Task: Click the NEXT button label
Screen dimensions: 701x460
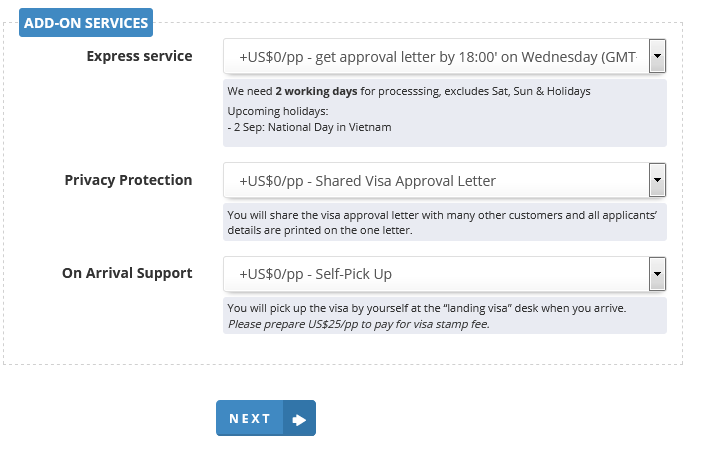Action: pyautogui.click(x=250, y=419)
